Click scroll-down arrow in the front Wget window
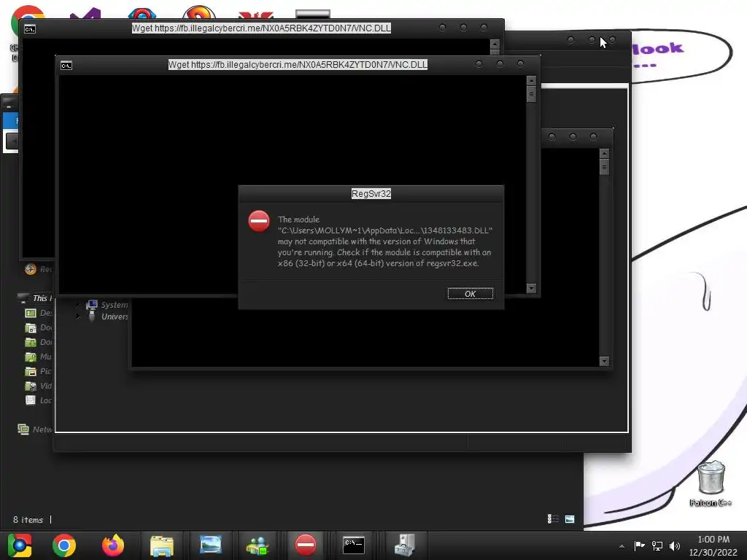747x560 pixels. (531, 288)
